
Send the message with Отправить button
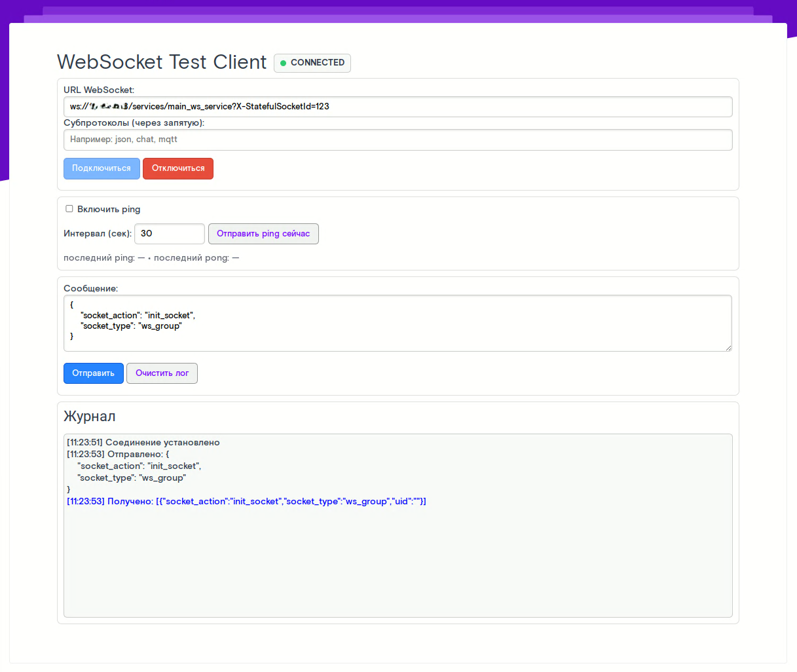93,373
